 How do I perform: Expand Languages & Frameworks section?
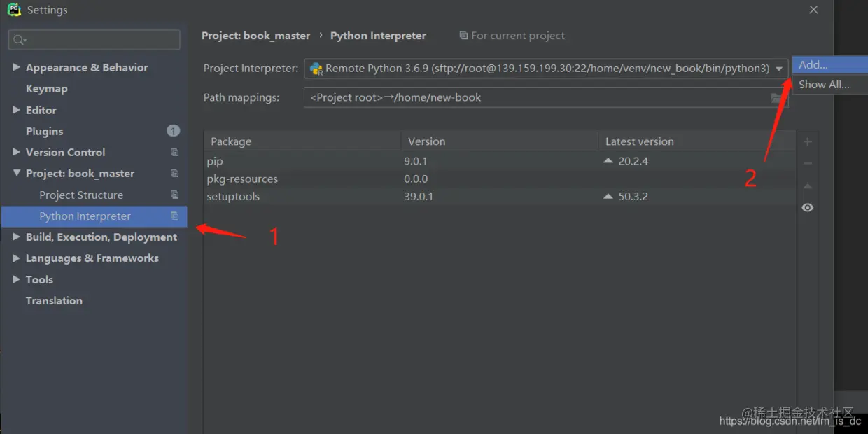tap(16, 258)
